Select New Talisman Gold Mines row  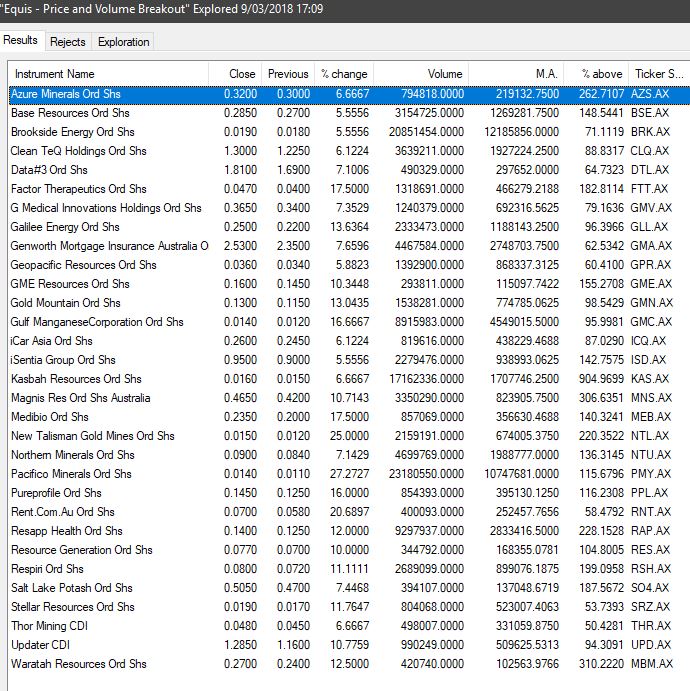349,435
